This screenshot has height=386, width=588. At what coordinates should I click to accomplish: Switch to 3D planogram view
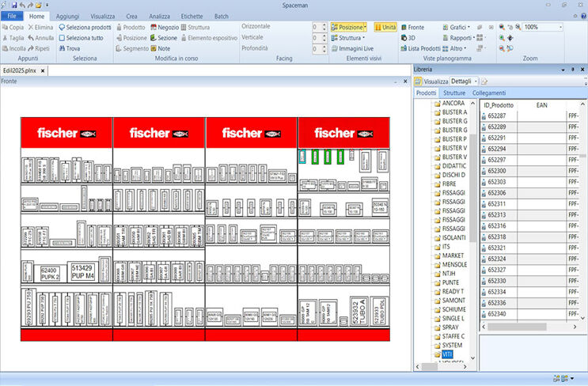408,38
